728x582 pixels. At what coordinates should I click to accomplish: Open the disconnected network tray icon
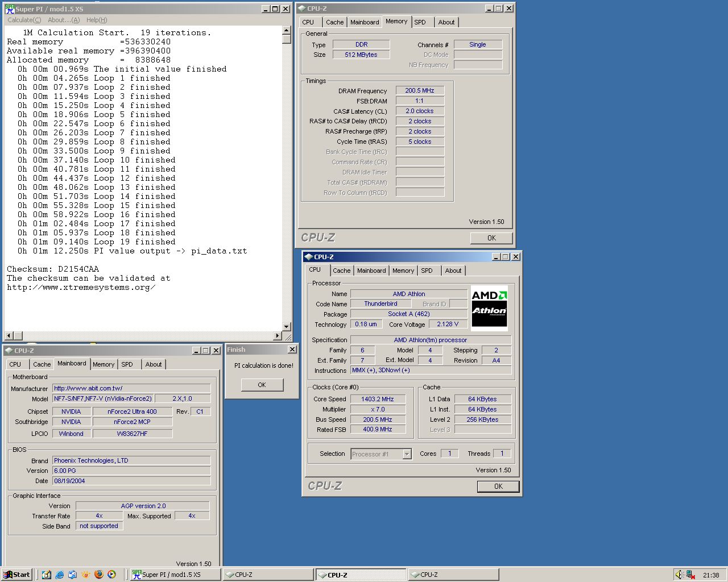coord(690,575)
